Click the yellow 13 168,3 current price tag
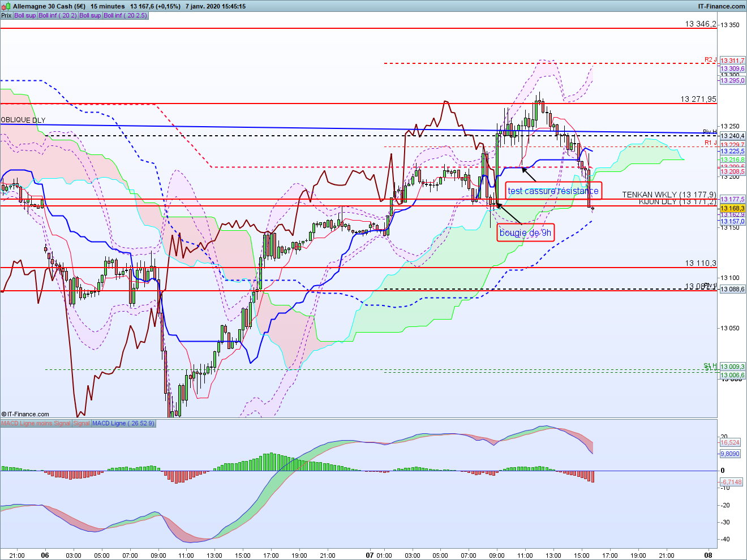Screen dimensions: 747x560 (732, 208)
